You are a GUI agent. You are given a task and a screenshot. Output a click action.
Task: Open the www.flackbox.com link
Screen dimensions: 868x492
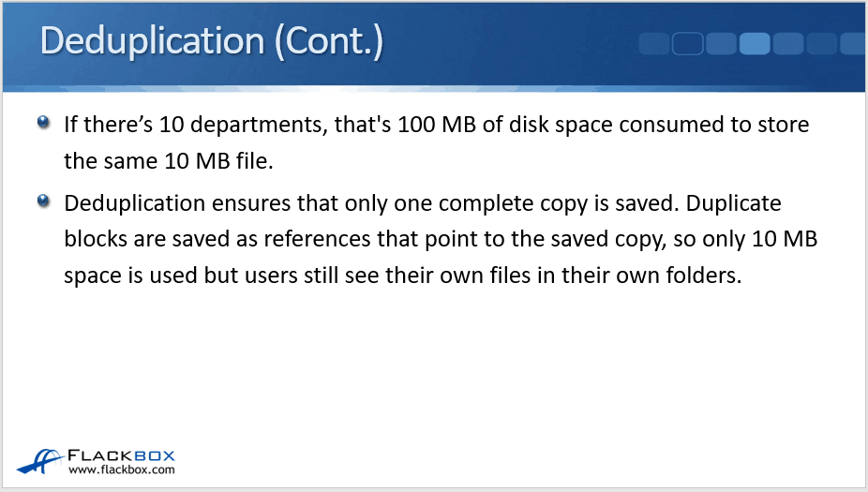click(x=122, y=470)
